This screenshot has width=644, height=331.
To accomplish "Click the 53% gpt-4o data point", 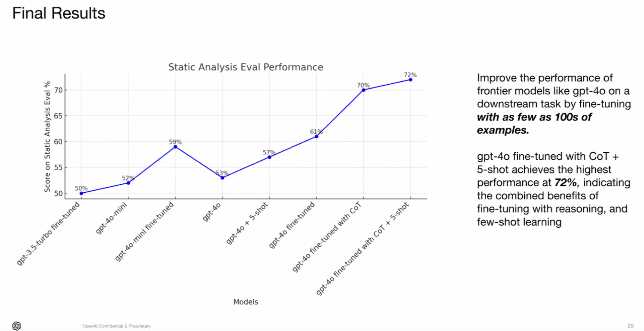I will (x=222, y=178).
